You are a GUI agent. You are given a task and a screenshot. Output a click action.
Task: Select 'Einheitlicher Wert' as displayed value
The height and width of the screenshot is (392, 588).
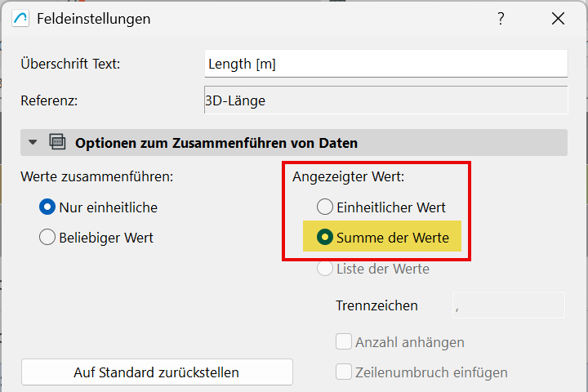point(325,207)
